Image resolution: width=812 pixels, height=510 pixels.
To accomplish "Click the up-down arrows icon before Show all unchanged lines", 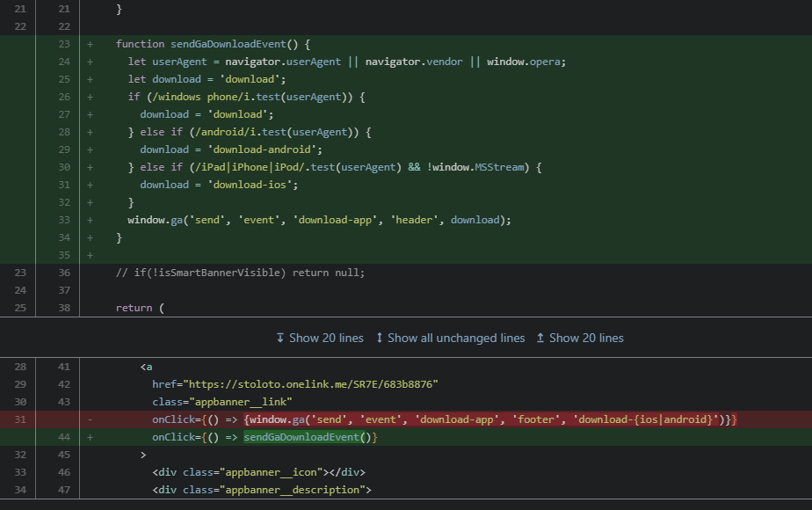I will click(x=380, y=338).
